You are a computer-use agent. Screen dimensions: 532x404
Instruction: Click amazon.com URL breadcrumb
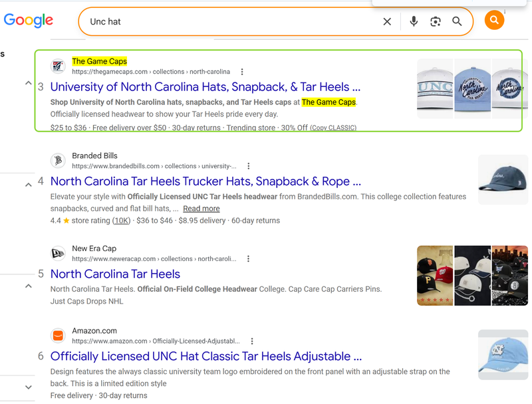pyautogui.click(x=156, y=342)
